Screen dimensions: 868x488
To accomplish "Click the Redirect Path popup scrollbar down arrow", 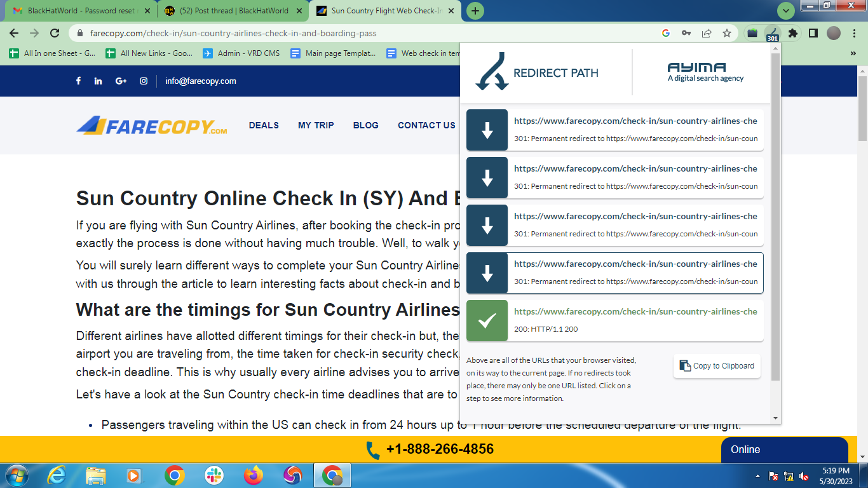I will coord(775,418).
